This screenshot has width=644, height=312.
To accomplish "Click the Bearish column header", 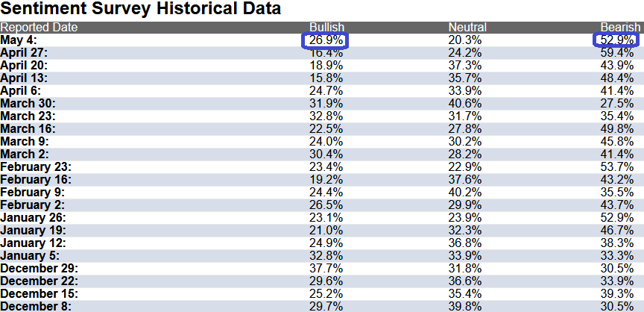I will [x=620, y=28].
